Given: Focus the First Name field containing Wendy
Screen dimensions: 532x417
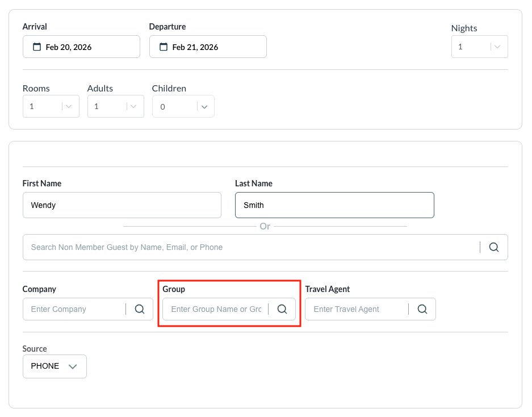Looking at the screenshot, I should (122, 205).
